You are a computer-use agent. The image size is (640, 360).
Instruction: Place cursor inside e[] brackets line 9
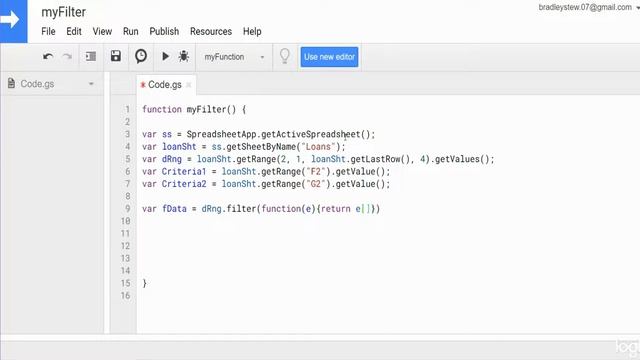click(366, 209)
